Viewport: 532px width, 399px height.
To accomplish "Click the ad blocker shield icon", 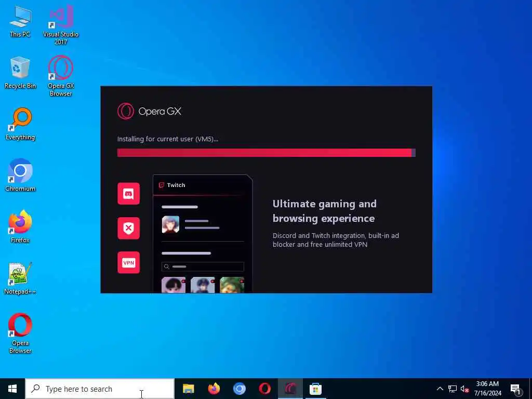I will (x=129, y=229).
